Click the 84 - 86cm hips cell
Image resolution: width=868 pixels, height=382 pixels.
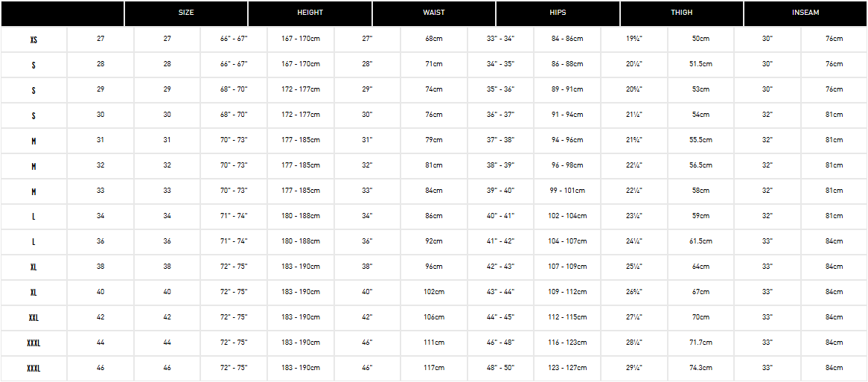pos(567,39)
